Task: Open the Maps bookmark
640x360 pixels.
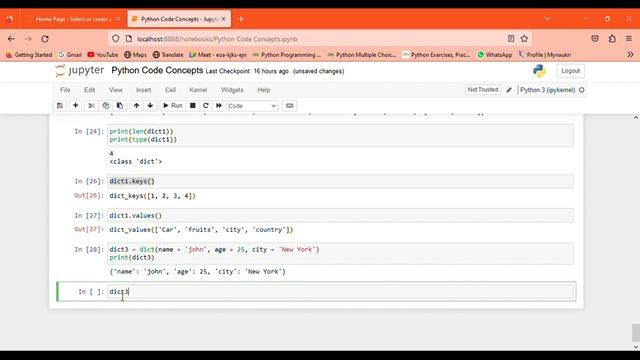Action: click(136, 55)
